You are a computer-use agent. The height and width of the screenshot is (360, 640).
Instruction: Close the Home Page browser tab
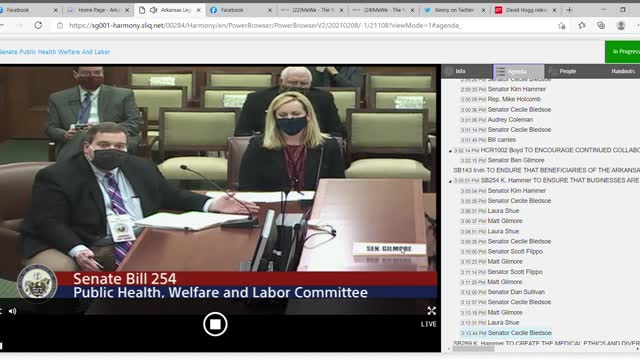(x=127, y=10)
